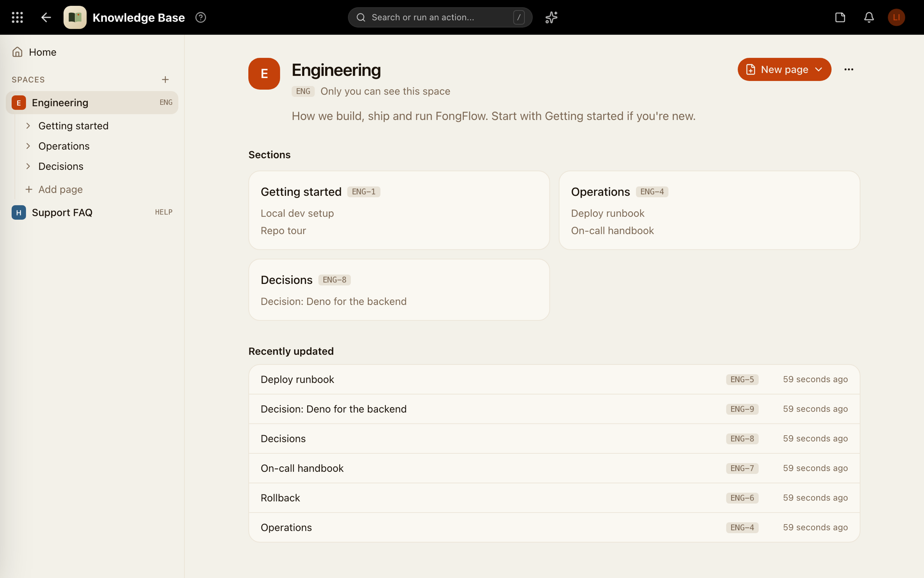The image size is (924, 578).
Task: Open On-call handbook in Operations card
Action: [x=612, y=231]
